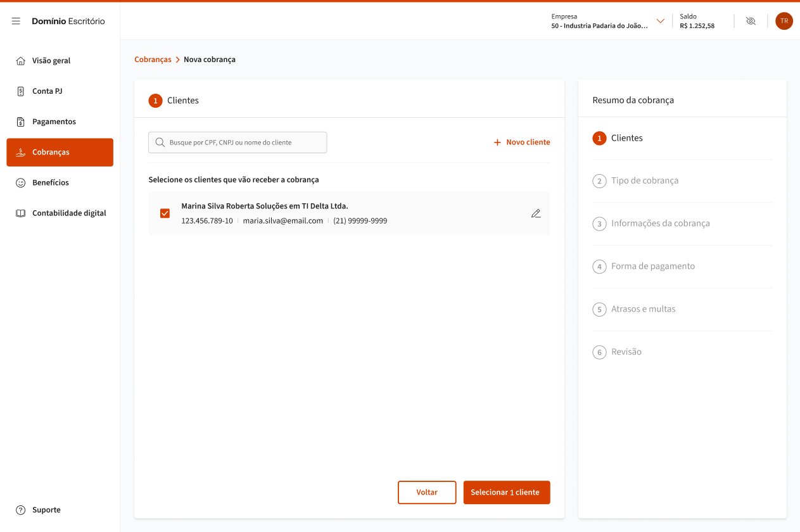Edit Marina Silva client with pencil icon

click(536, 213)
